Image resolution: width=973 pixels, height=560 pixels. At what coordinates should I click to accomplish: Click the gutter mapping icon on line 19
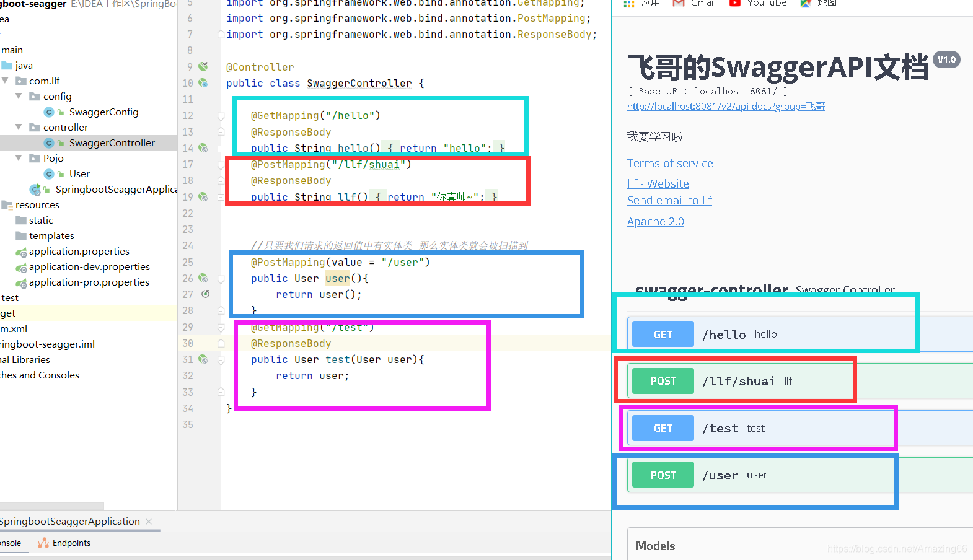tap(203, 197)
